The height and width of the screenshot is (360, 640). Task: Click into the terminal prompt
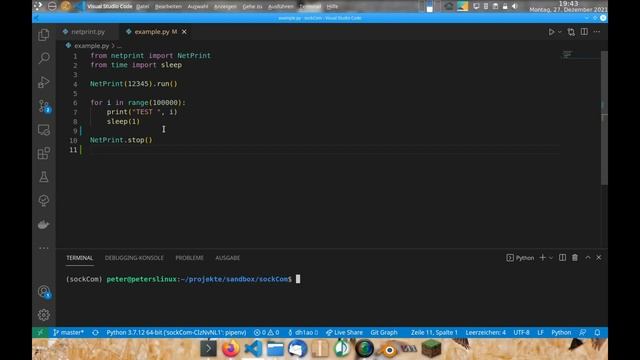click(298, 279)
